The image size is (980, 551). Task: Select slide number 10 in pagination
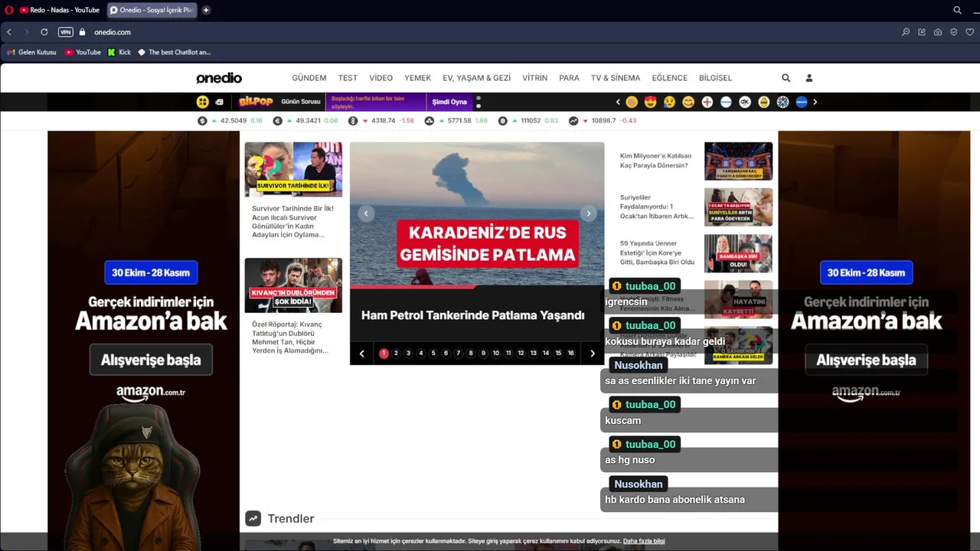(x=495, y=354)
